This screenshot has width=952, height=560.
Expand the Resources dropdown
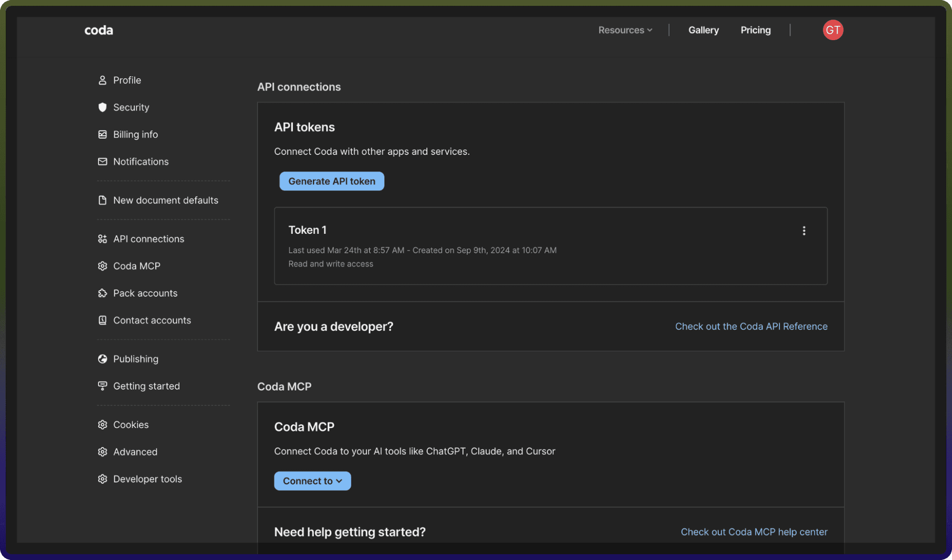[x=625, y=30]
